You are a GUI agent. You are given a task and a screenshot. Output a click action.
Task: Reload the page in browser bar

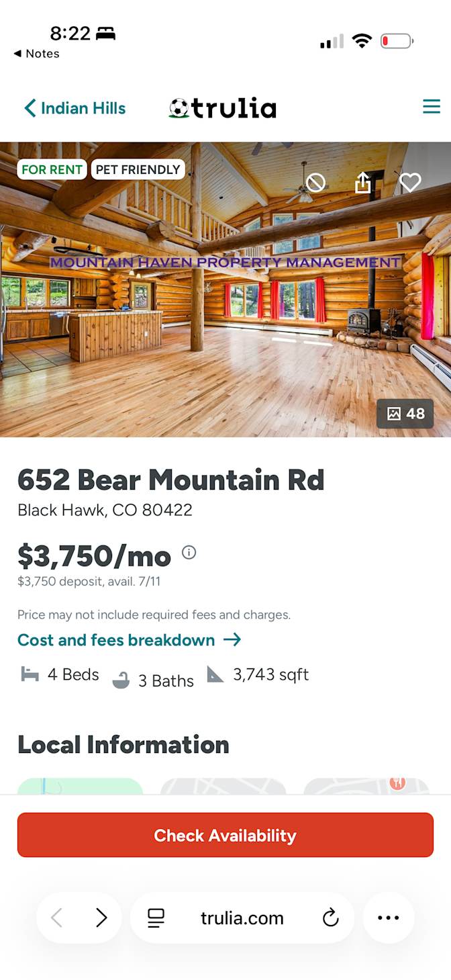(330, 918)
